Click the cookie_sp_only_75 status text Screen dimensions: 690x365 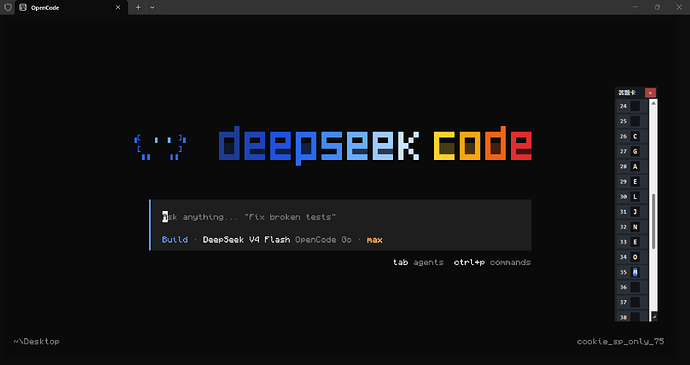[620, 342]
